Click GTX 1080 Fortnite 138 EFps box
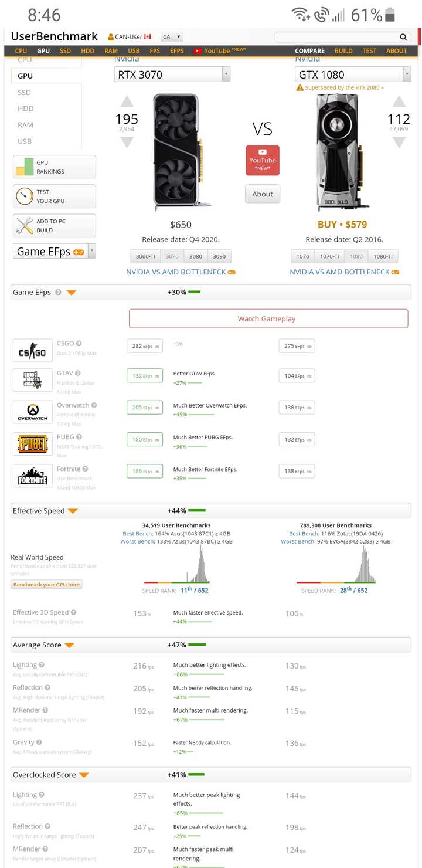The width and height of the screenshot is (422, 868). click(297, 472)
